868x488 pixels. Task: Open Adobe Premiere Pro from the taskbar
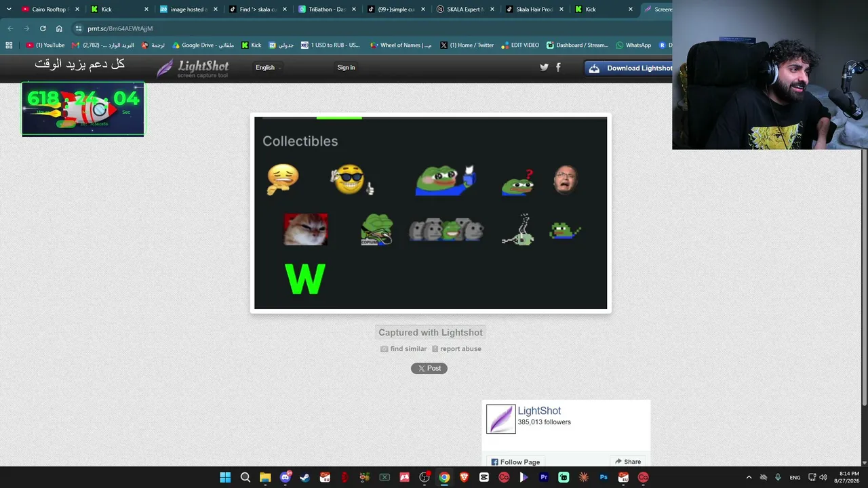tap(544, 477)
